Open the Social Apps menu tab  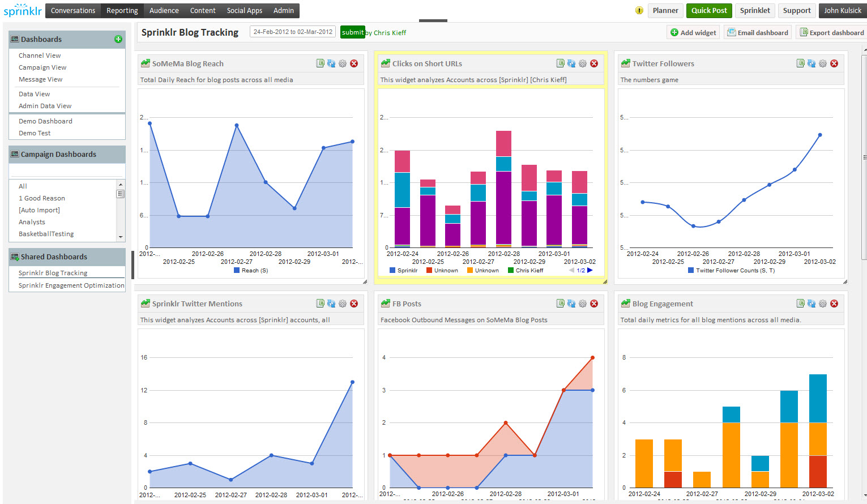pyautogui.click(x=245, y=10)
